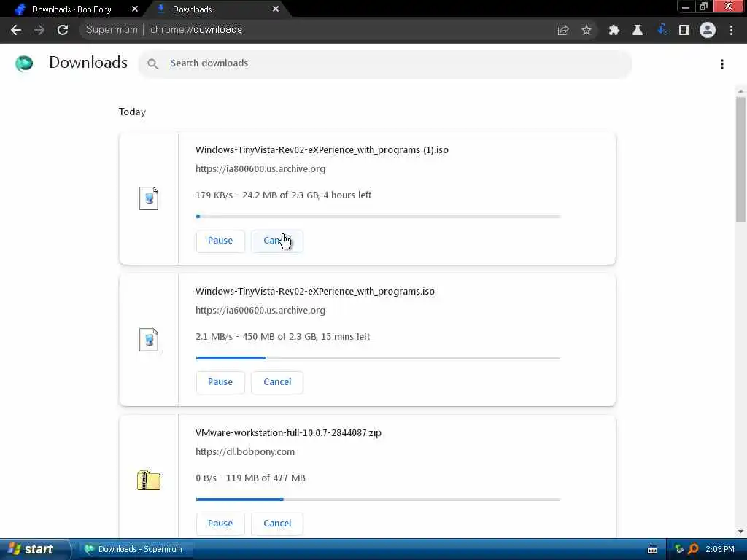Go back using the browser back arrow
747x560 pixels.
coord(16,30)
